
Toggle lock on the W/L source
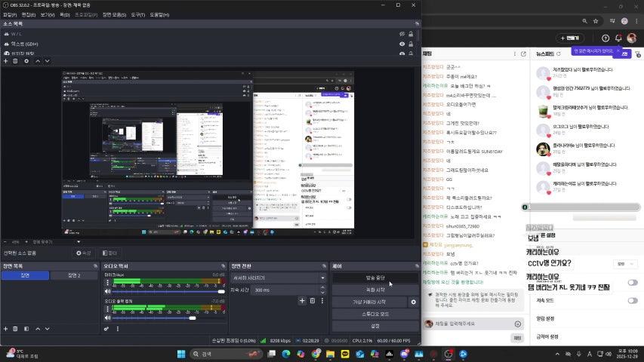(x=411, y=34)
